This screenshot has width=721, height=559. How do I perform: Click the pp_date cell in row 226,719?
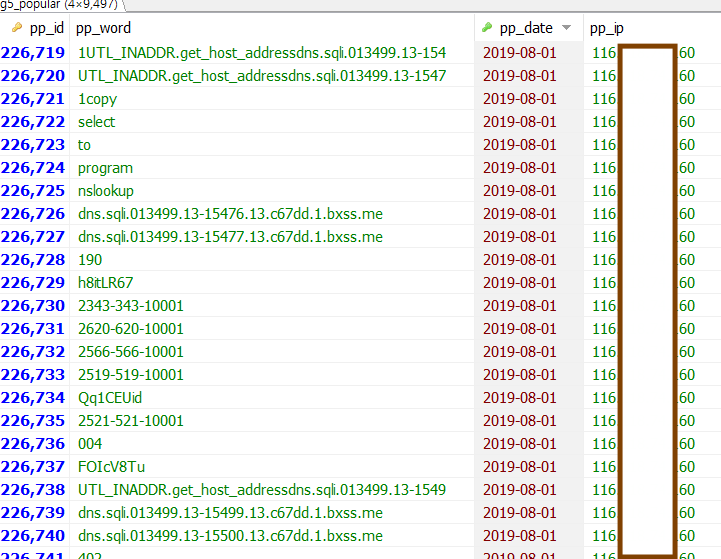click(529, 53)
